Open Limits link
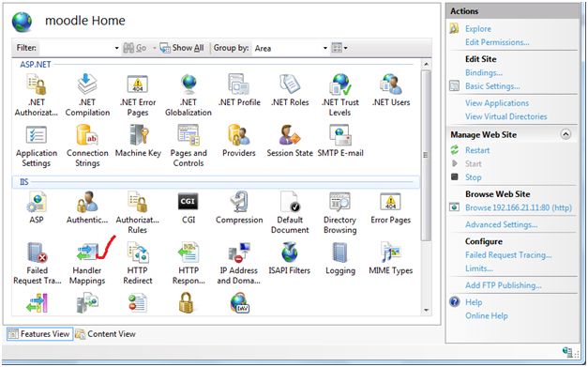Viewport: 588px width, 367px height. tap(479, 268)
